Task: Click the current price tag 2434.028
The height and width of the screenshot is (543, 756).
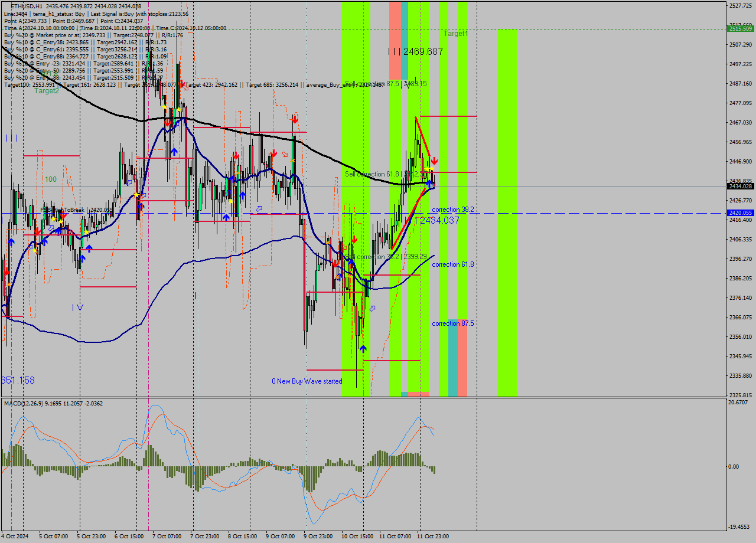Action: pos(740,186)
